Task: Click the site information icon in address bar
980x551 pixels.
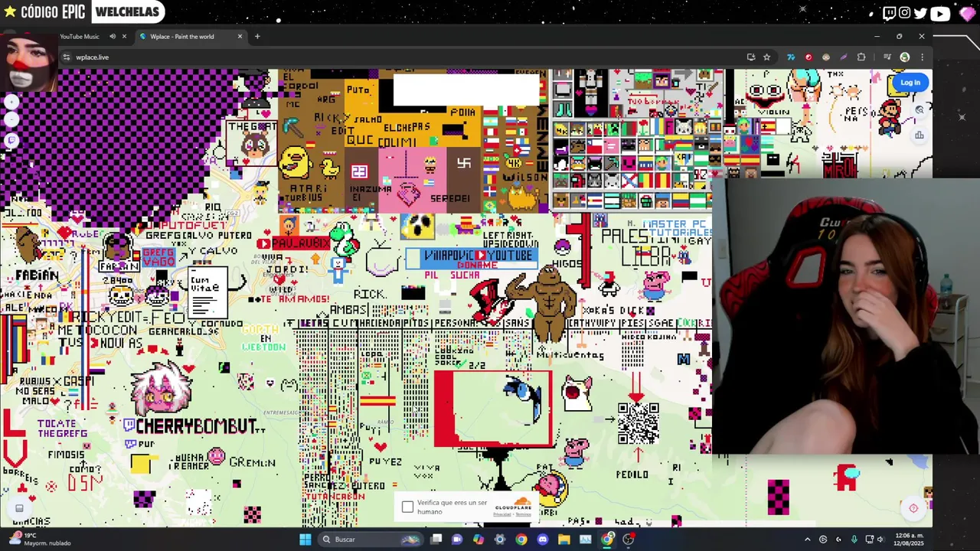Action: pyautogui.click(x=67, y=57)
